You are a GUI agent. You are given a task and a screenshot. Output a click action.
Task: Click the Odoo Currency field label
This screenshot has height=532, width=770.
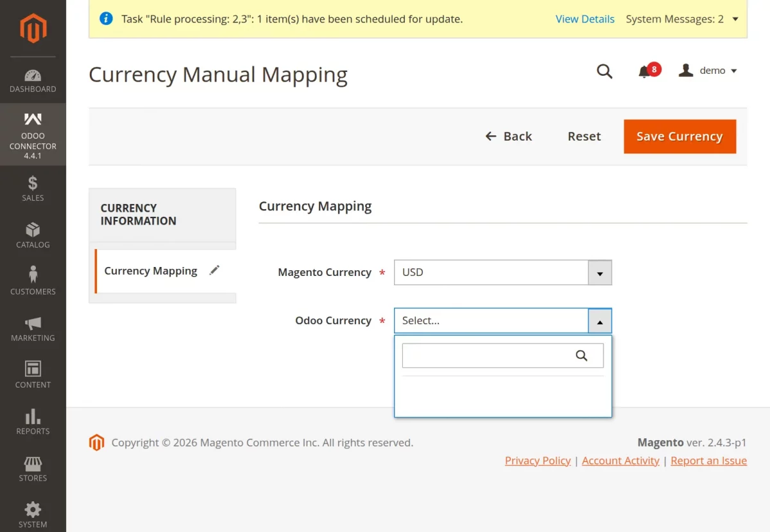click(333, 320)
